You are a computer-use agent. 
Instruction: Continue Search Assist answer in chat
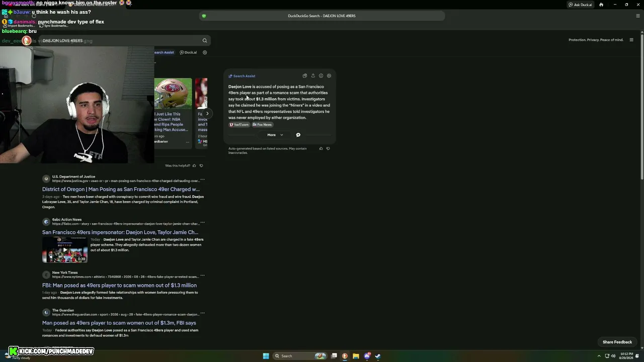(x=298, y=135)
